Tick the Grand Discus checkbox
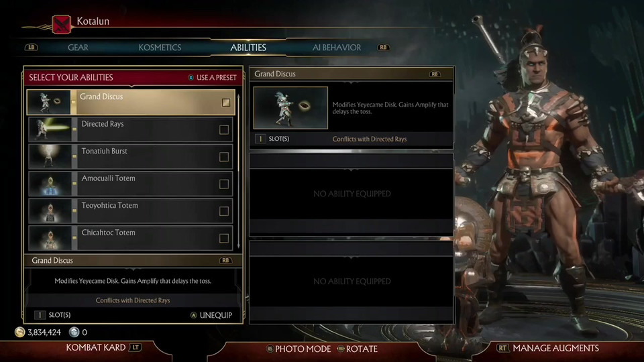The image size is (644, 362). [x=226, y=103]
